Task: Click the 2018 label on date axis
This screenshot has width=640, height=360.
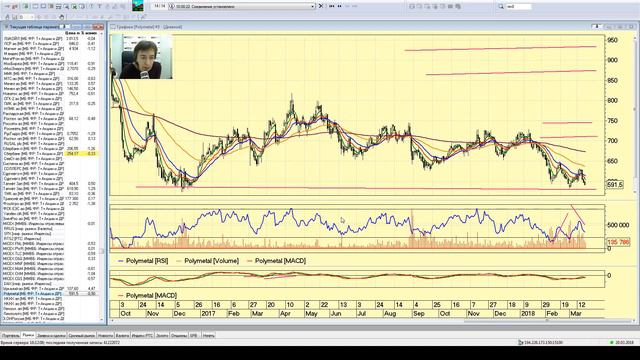Action: (528, 314)
